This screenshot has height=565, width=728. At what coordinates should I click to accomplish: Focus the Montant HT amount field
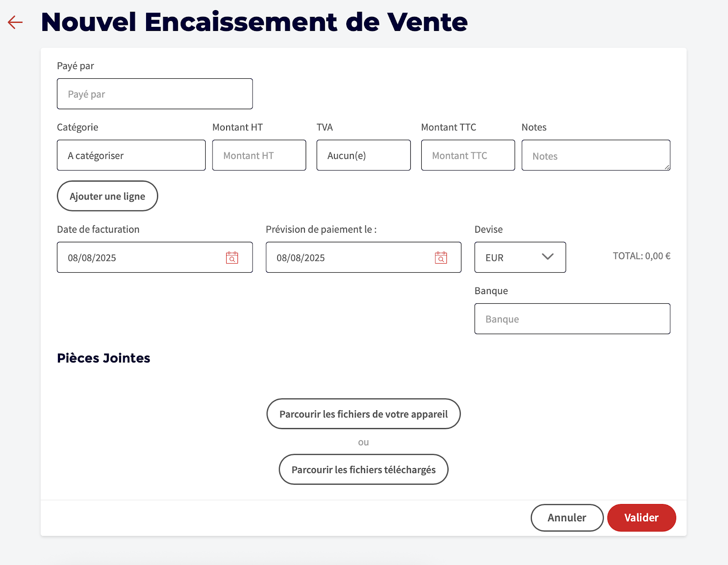click(258, 155)
